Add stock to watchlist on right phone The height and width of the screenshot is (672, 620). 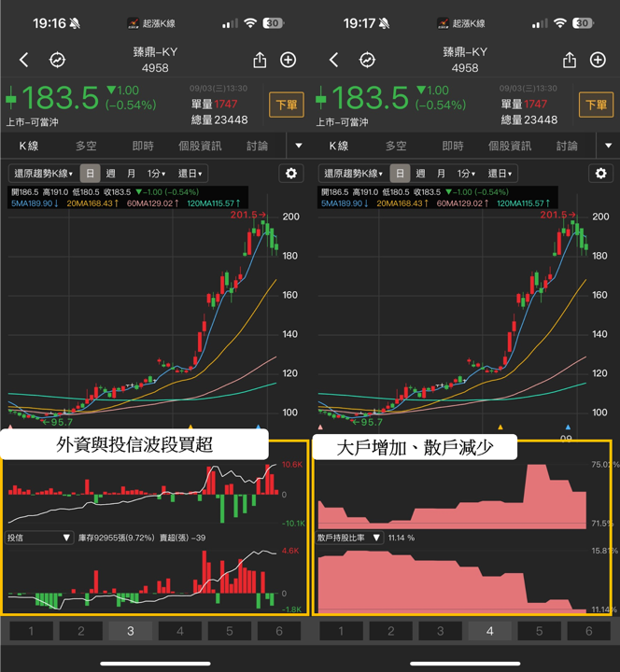point(598,60)
